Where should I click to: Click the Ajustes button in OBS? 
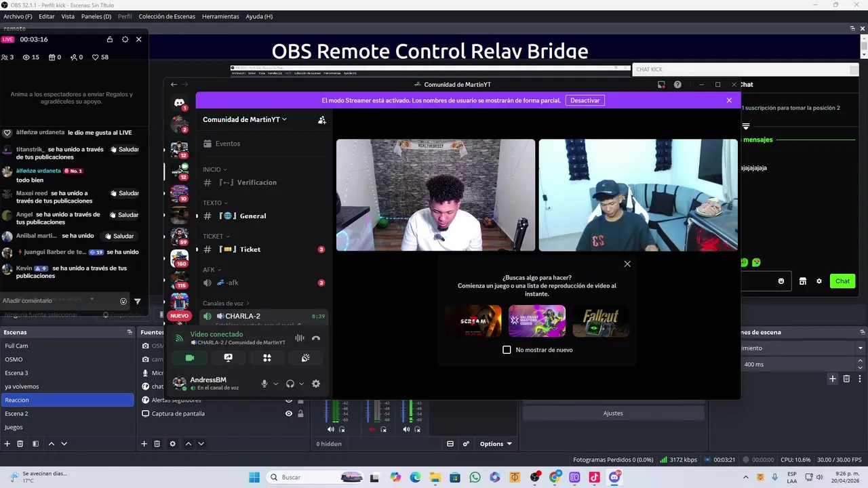[613, 413]
